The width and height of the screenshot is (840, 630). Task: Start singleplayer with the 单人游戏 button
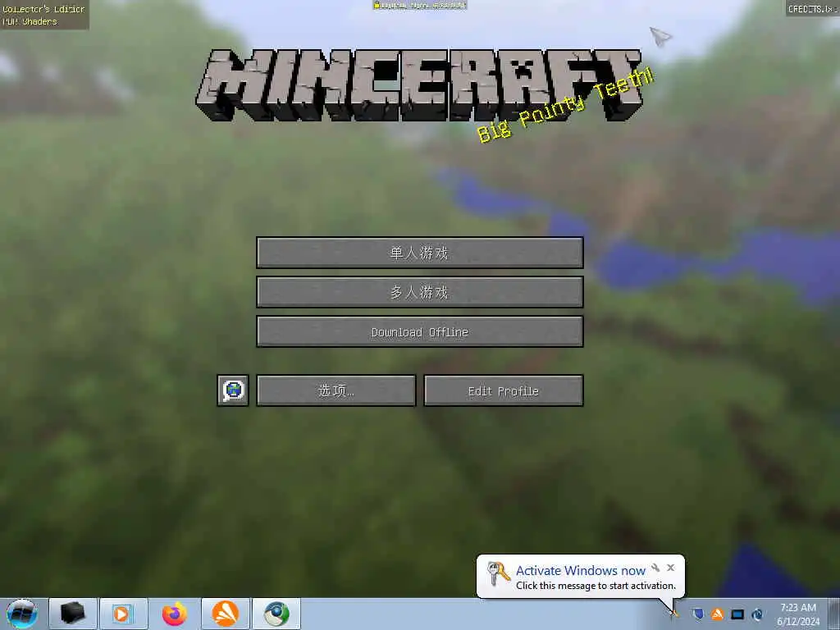[x=419, y=253]
